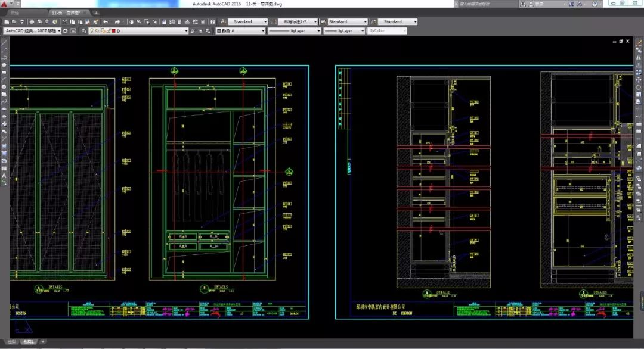Select the Multiline Text tool
This screenshot has height=349, width=644.
pos(4,176)
